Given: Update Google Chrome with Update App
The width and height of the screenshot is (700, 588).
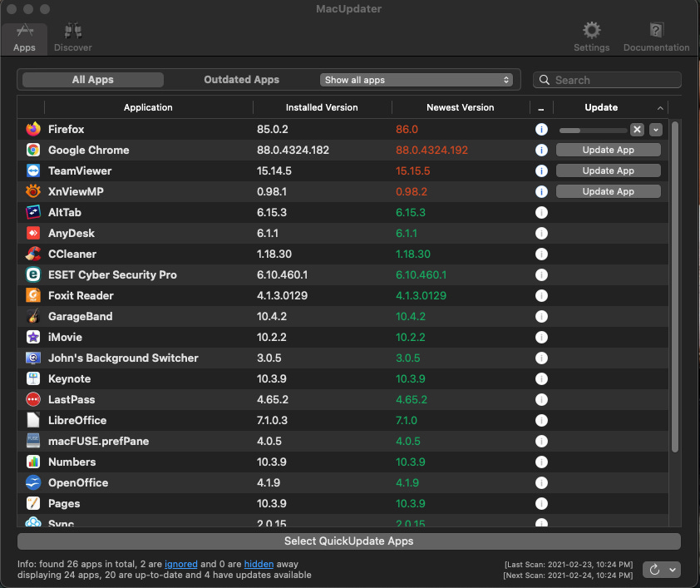Looking at the screenshot, I should (x=608, y=150).
